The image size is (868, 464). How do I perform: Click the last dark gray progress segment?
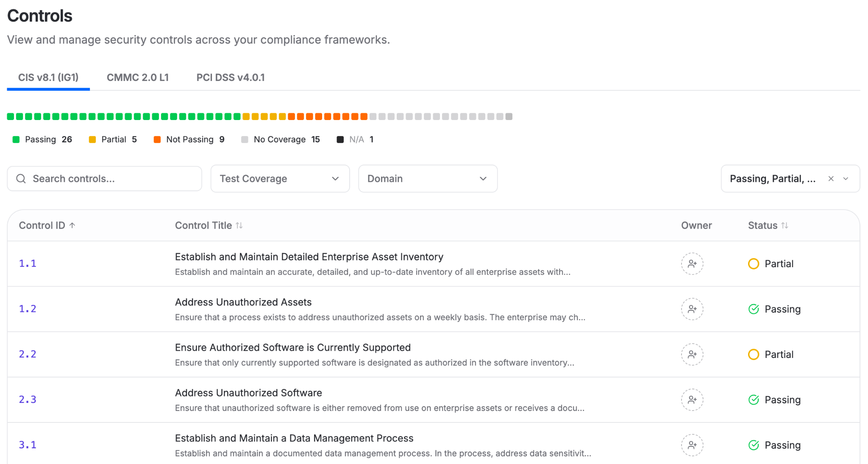coord(509,117)
